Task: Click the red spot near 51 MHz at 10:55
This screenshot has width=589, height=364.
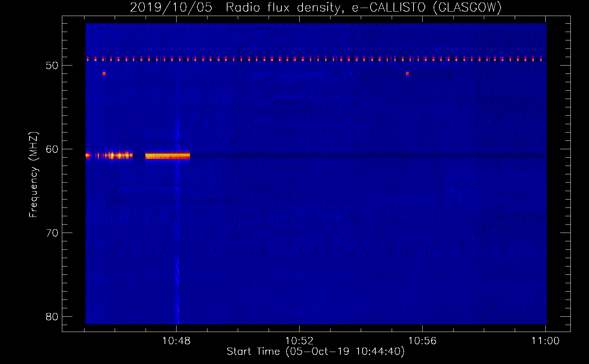Action: [x=407, y=74]
